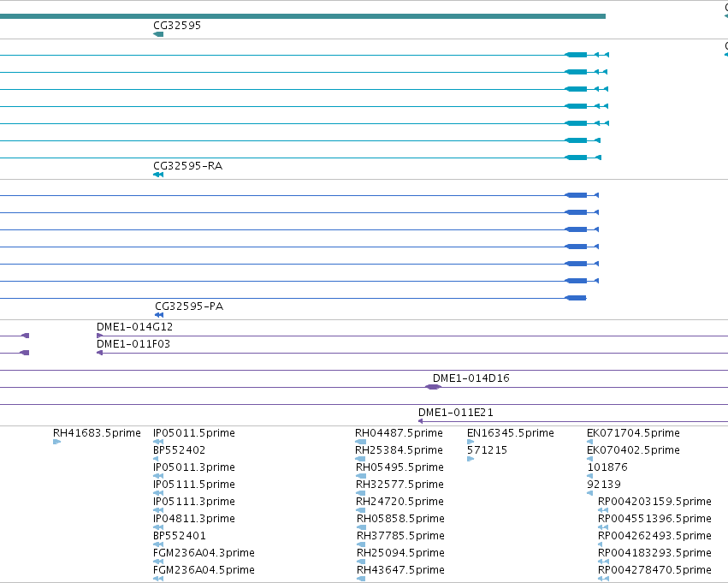Click the IP04811.3prime EST label
This screenshot has height=583, width=728.
[x=193, y=519]
